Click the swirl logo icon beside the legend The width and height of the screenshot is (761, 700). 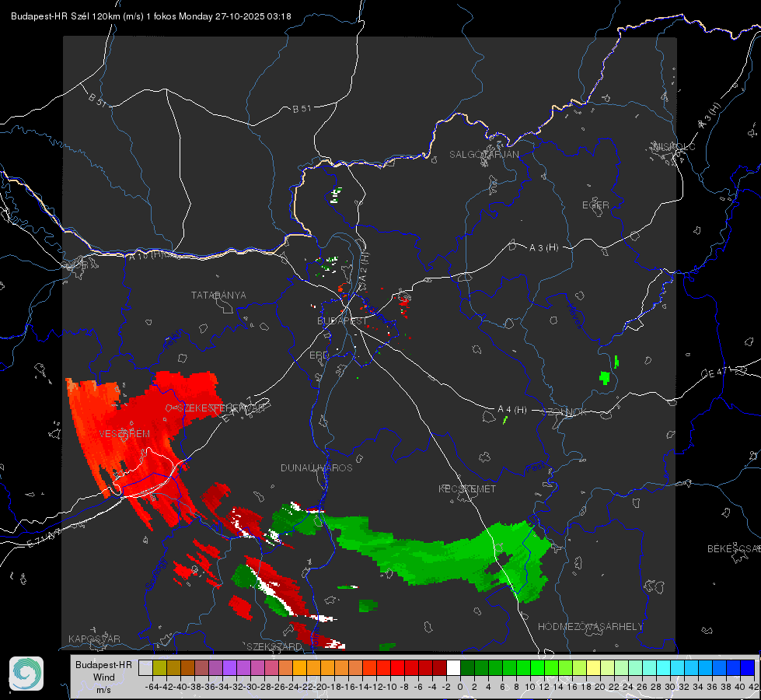click(26, 674)
